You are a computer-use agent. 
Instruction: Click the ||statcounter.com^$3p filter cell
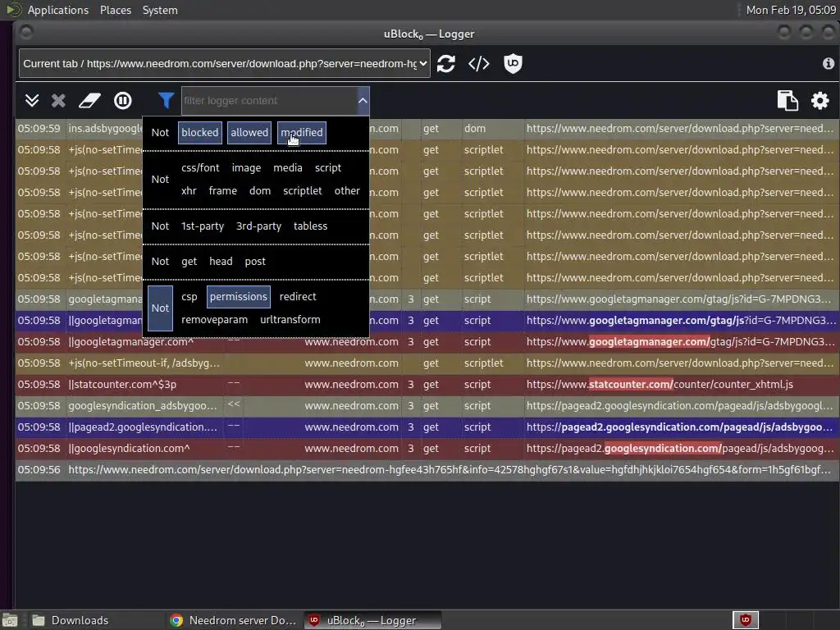(145, 385)
